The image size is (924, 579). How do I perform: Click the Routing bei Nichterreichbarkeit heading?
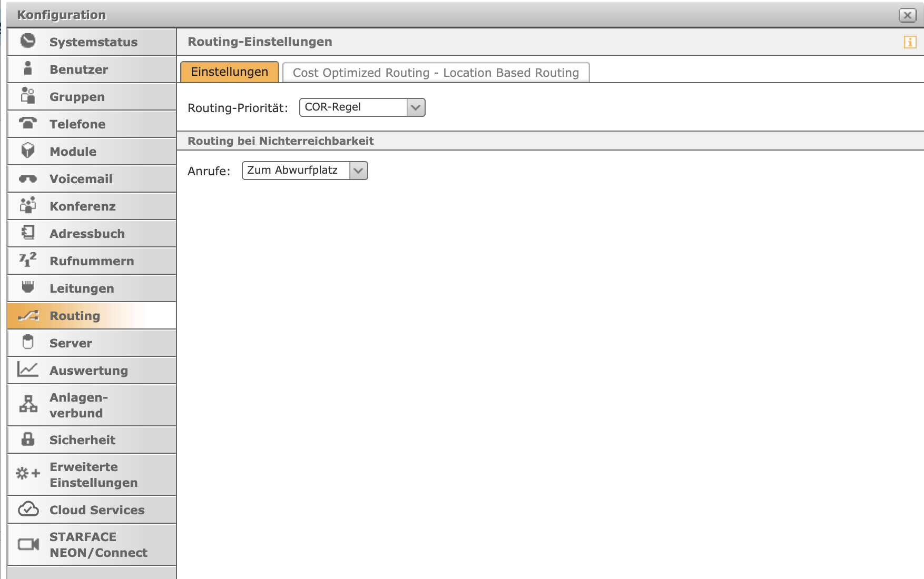click(281, 141)
